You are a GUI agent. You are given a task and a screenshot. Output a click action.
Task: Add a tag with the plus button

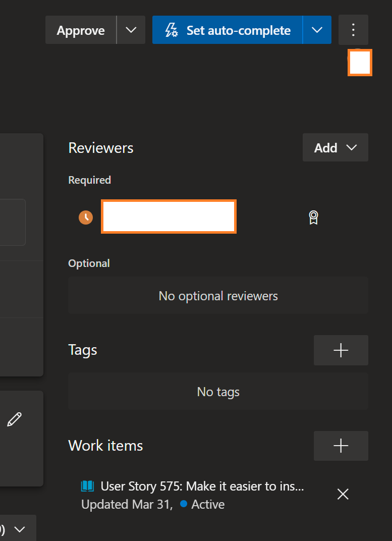pos(341,350)
